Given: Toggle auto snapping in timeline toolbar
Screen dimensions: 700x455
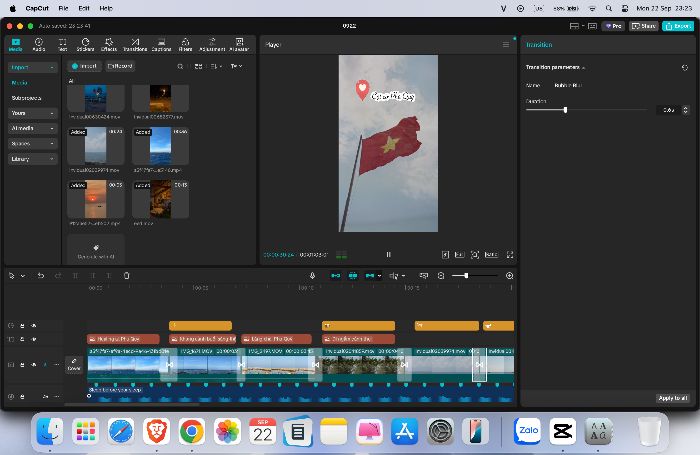Looking at the screenshot, I should (353, 276).
